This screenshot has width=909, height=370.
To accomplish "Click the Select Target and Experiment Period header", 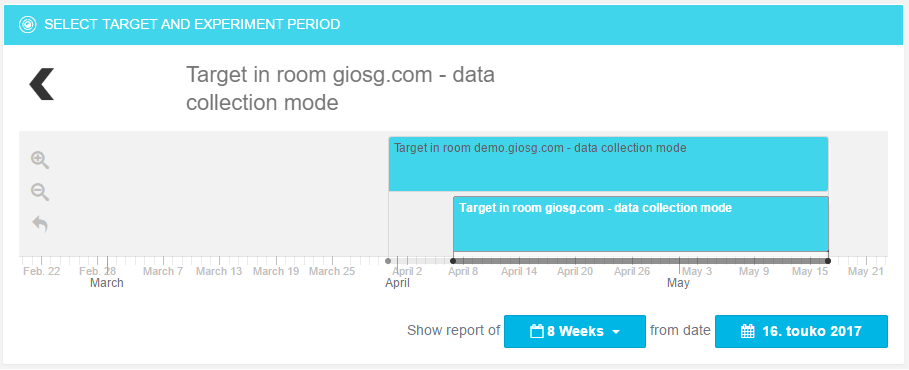I will coord(192,24).
